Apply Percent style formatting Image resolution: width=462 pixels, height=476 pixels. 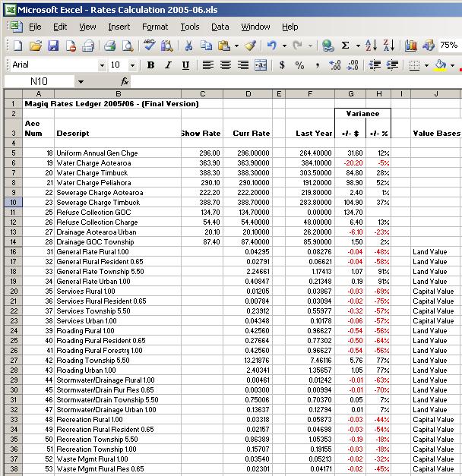tap(299, 65)
